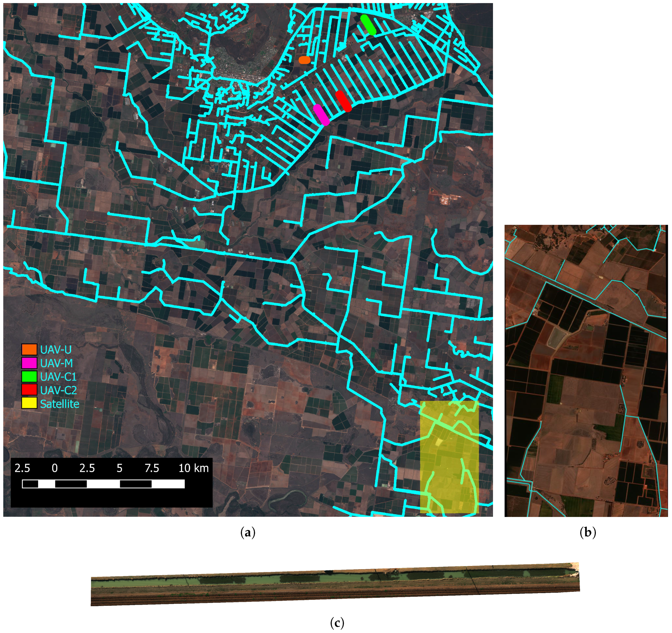The image size is (672, 633).
Task: Click the magenta UAV-M legend swatch
Action: 29,363
